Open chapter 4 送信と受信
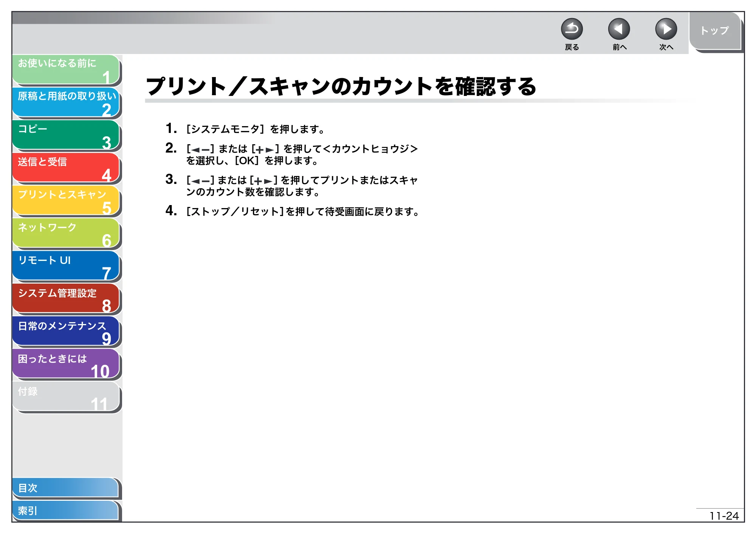Image resolution: width=756 pixels, height=534 pixels. pos(66,168)
